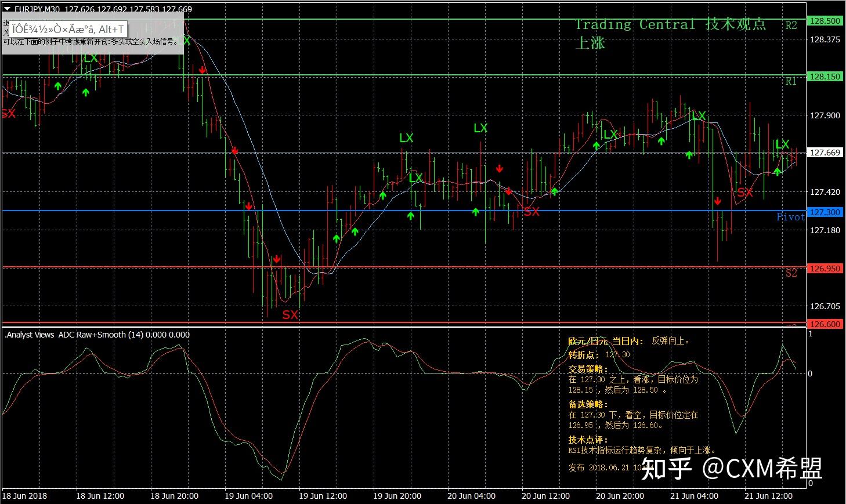Viewport: 846px width, 504px height.
Task: Click 127.900 on the price scale
Action: pos(825,115)
